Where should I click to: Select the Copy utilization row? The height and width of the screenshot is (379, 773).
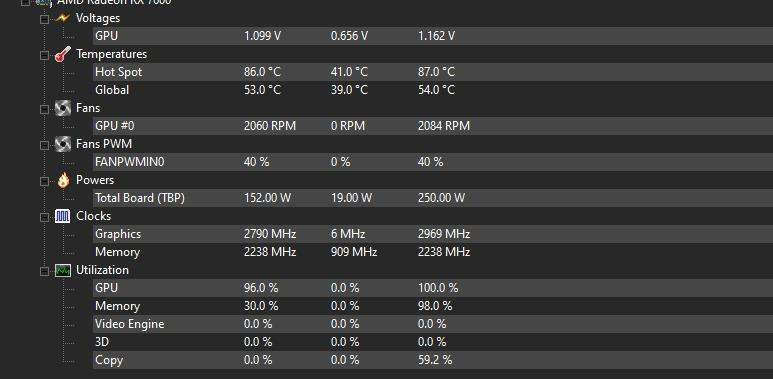coord(433,360)
